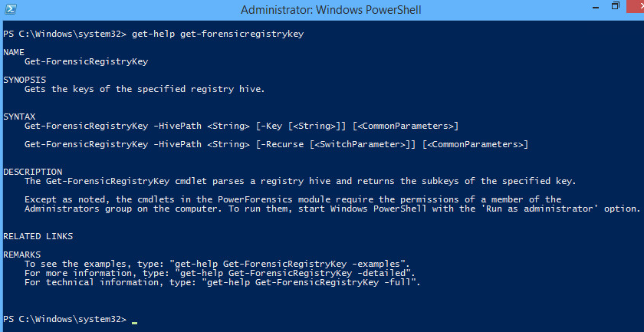Click the last PS C:\Windows\system32> prompt
Viewport: 644px width, 332px height.
click(64, 319)
